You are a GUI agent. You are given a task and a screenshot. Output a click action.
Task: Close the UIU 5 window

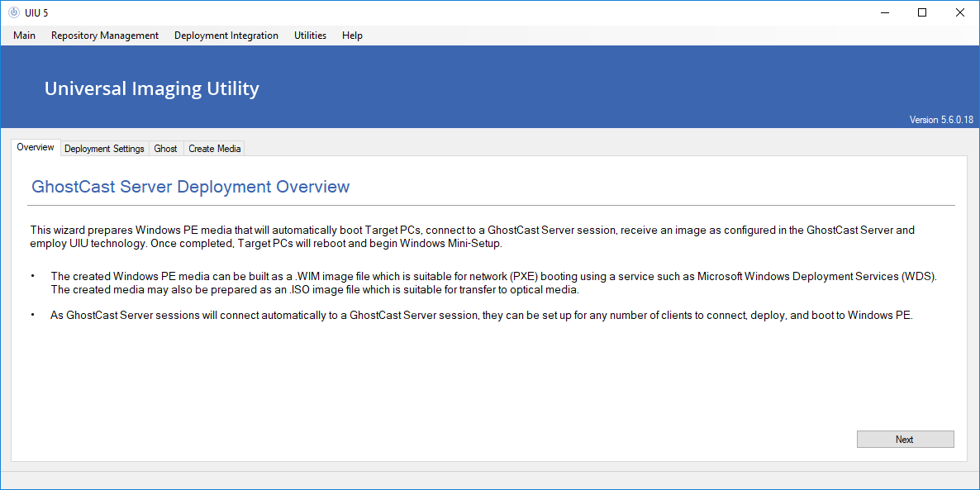(960, 12)
